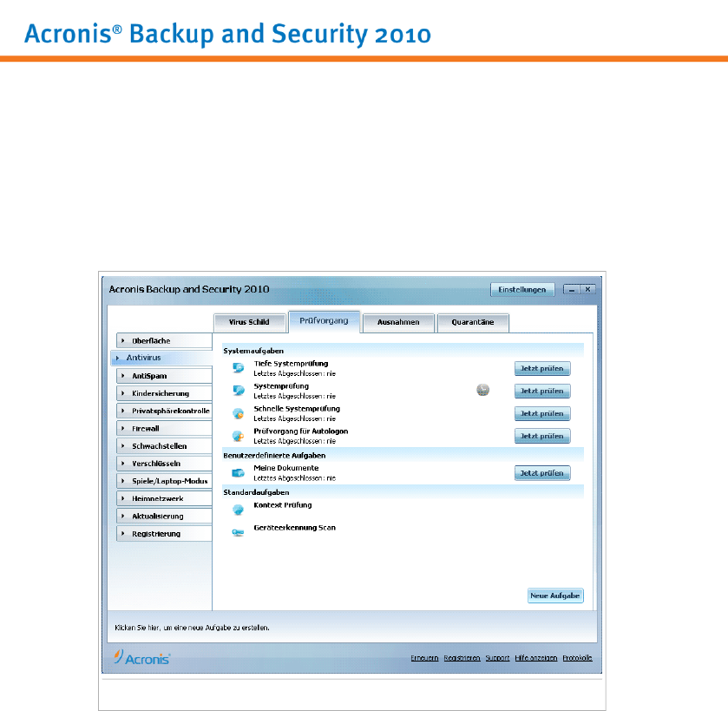Open the Aktualisierung section

click(x=164, y=516)
